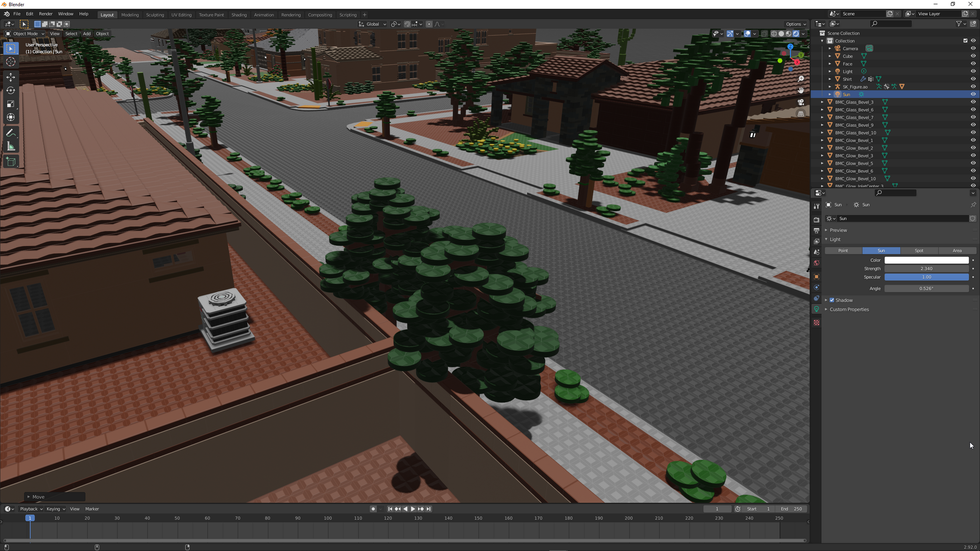Switch to the Shading workspace tab
The width and height of the screenshot is (980, 551).
[239, 15]
